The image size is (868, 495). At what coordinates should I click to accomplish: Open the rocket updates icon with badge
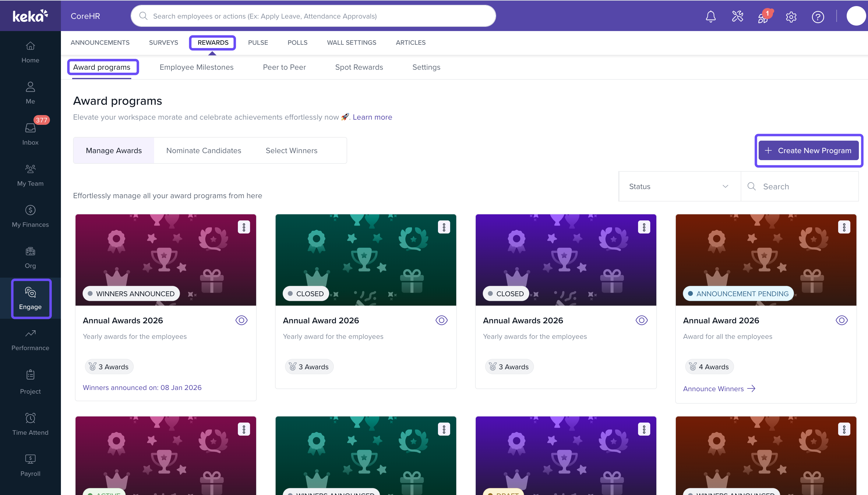[x=763, y=17]
